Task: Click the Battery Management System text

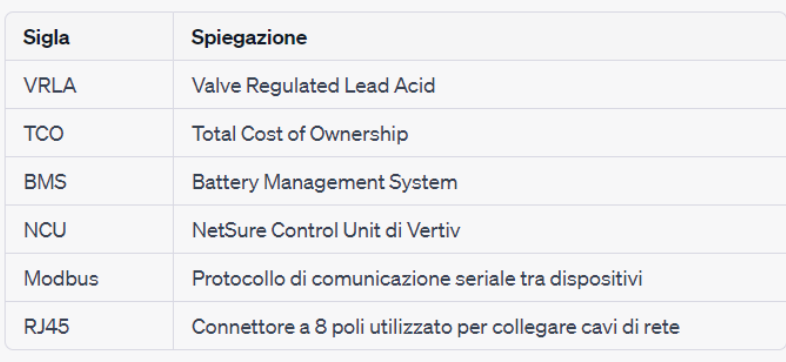Action: (324, 182)
